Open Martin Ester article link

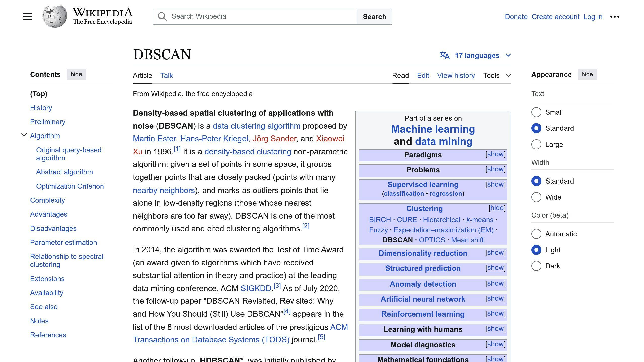coord(154,139)
